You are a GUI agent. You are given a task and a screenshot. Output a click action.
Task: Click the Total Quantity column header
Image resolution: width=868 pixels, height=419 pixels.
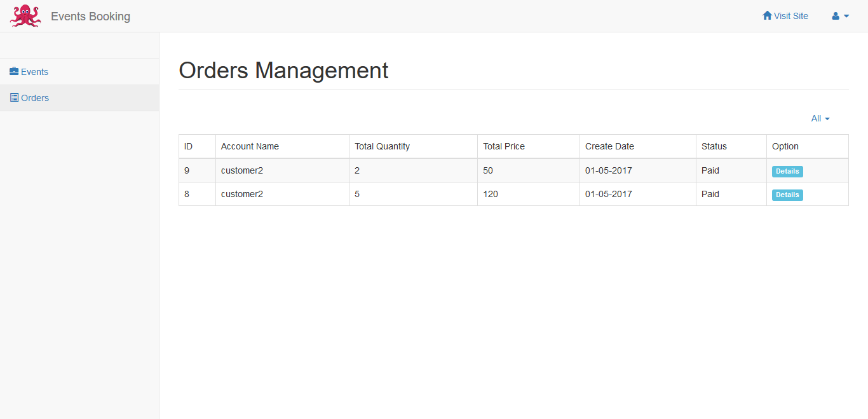(x=382, y=146)
